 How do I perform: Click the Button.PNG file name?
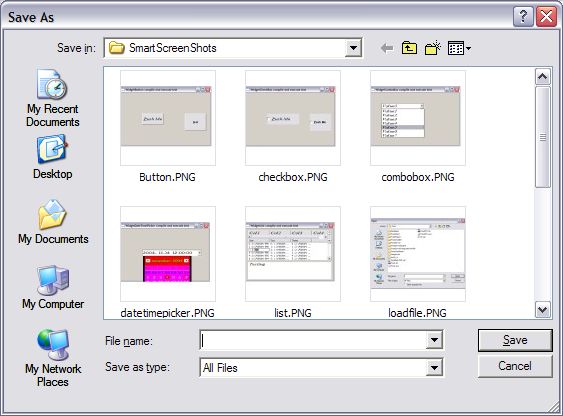[167, 177]
